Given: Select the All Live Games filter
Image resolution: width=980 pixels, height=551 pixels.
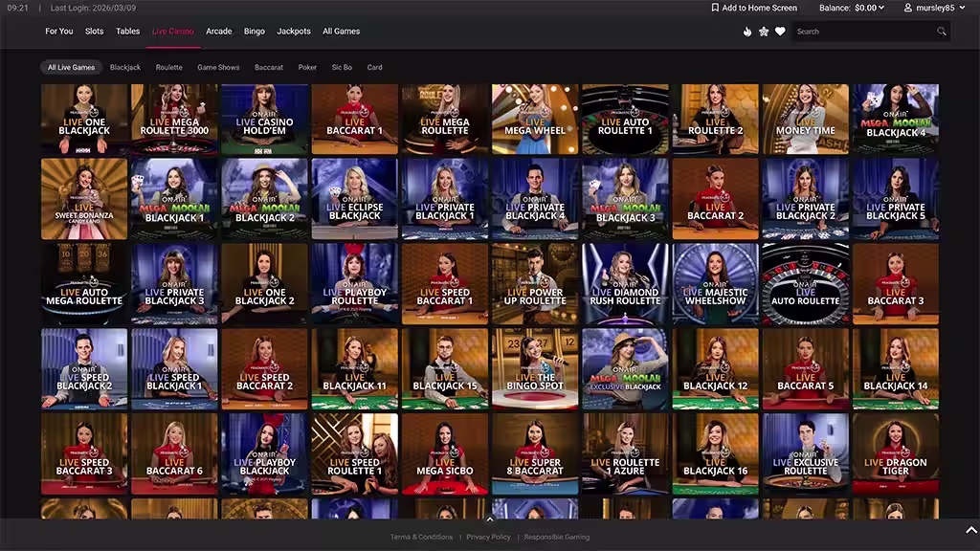Looking at the screenshot, I should [71, 68].
